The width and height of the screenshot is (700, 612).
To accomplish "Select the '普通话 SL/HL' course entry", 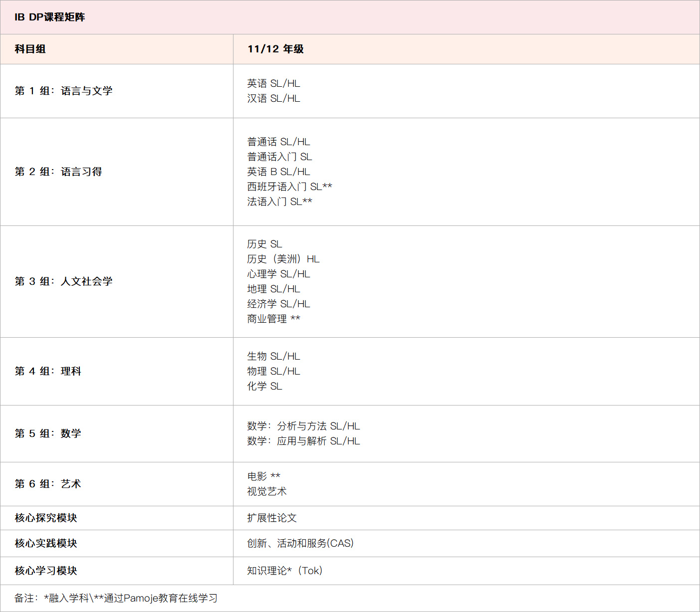I will [278, 142].
